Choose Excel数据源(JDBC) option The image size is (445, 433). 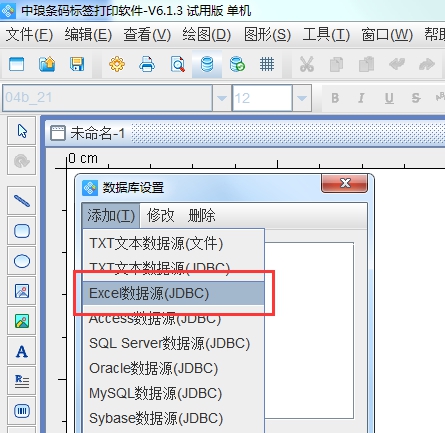pos(173,293)
